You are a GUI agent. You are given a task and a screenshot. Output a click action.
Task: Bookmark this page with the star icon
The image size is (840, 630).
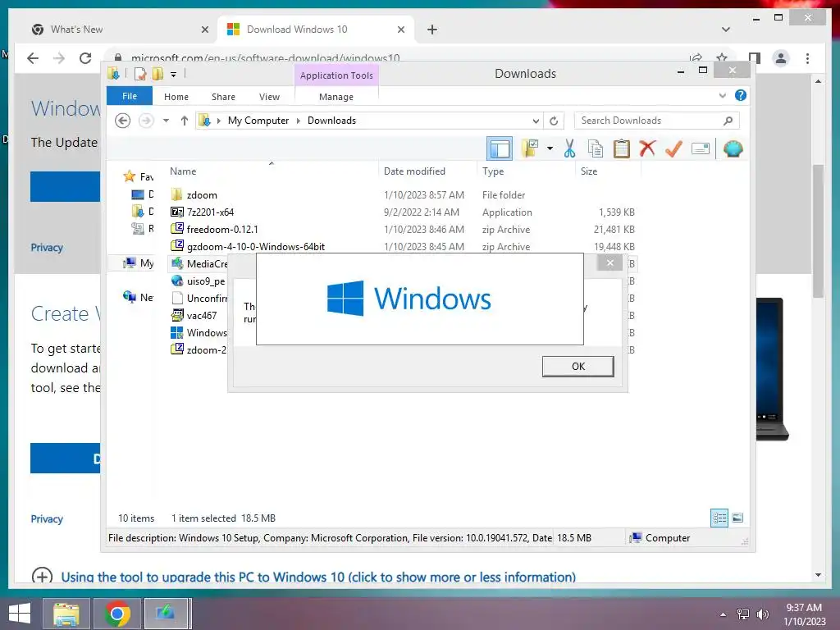(722, 58)
